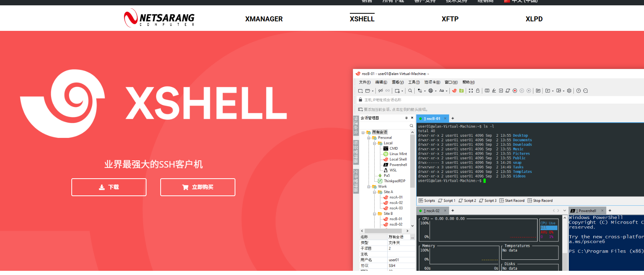Click the Scripts quick button
Screen dimensions: 644x275
click(x=427, y=201)
